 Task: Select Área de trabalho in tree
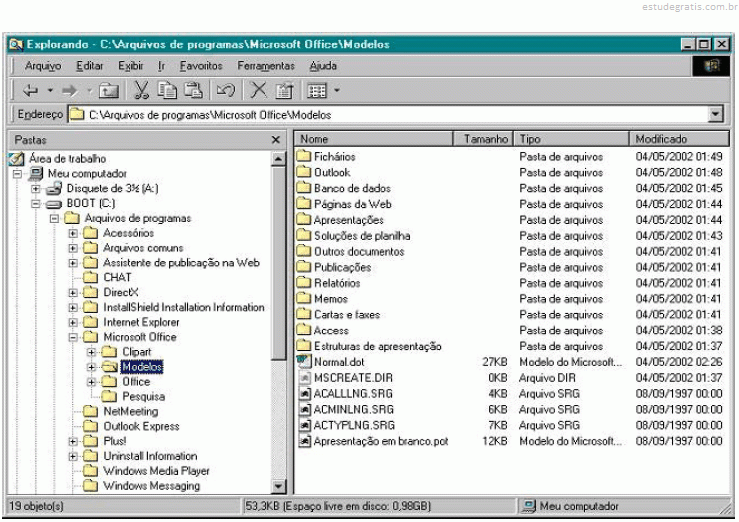pyautogui.click(x=67, y=159)
